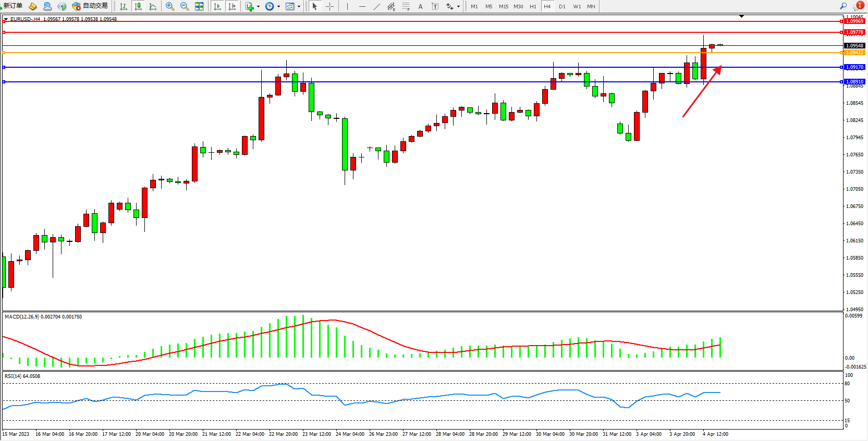Open the periodicity clock dropdown arrow
Image resolution: width=868 pixels, height=441 pixels.
278,7
